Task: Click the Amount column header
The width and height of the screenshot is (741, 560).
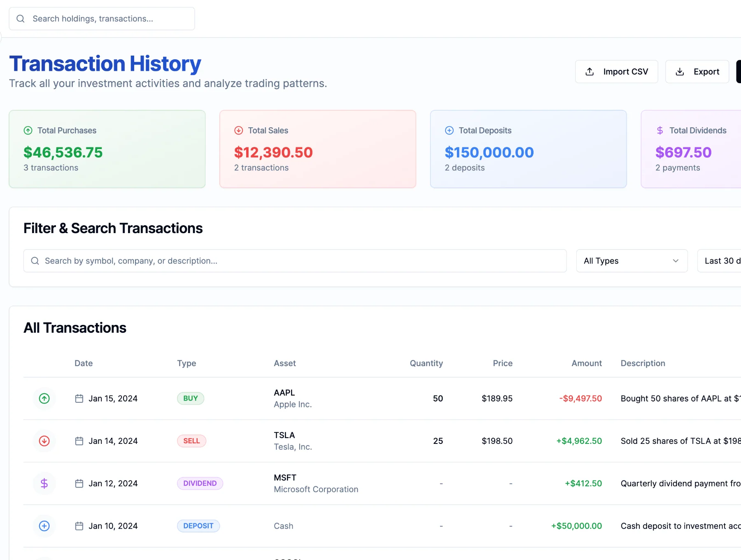Action: point(587,363)
